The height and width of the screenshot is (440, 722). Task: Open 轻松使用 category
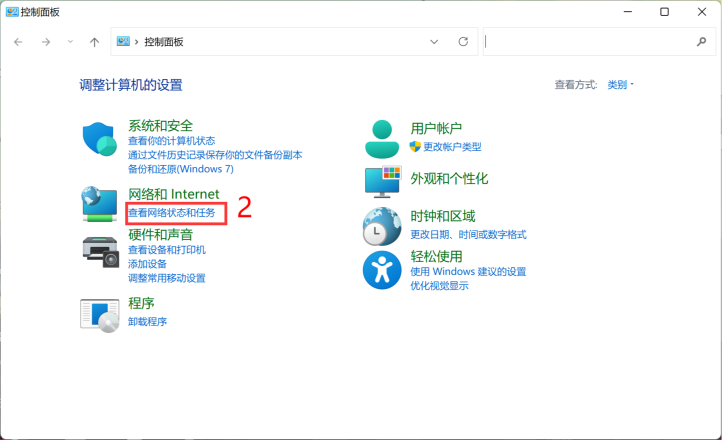click(436, 256)
